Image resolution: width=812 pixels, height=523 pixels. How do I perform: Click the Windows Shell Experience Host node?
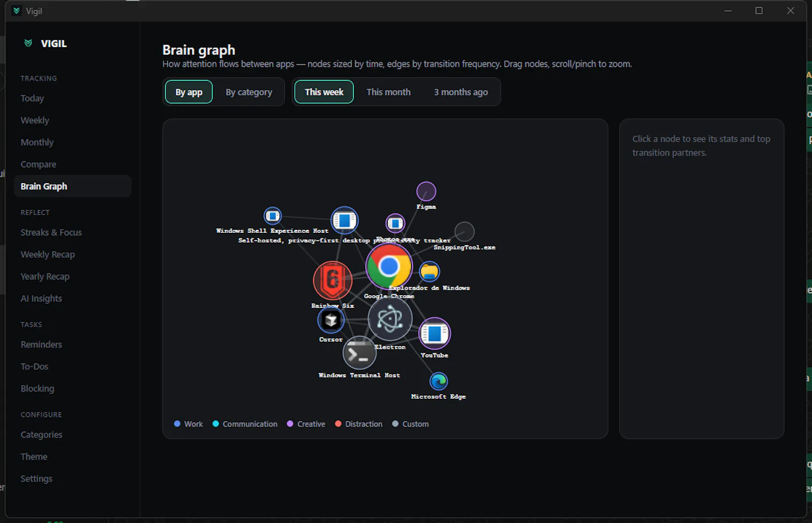[x=273, y=216]
